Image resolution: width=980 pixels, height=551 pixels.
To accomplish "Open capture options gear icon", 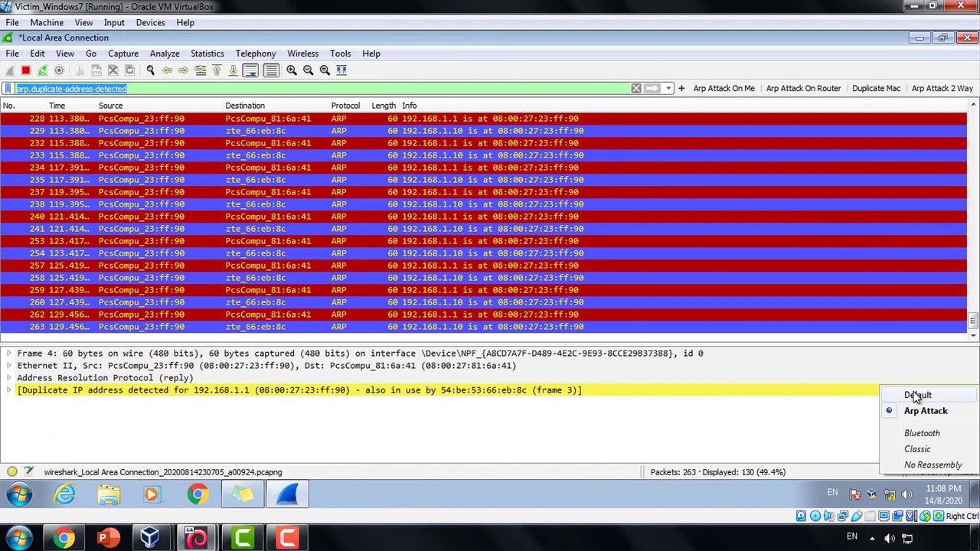I will [59, 70].
